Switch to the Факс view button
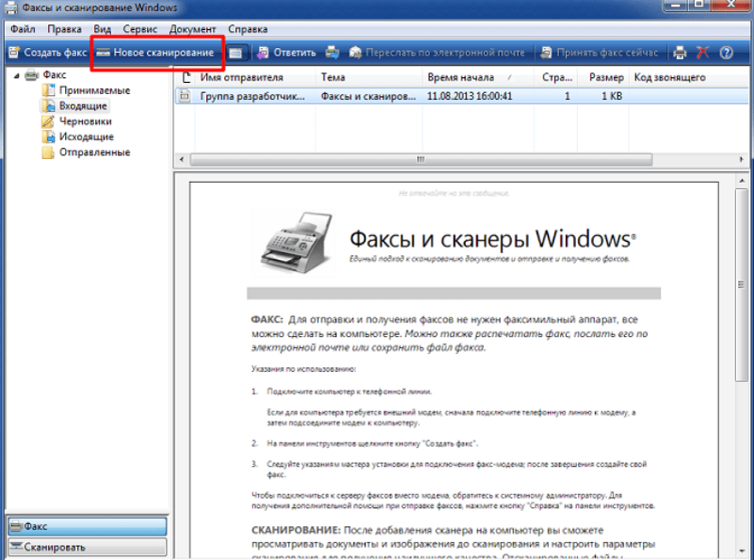Viewport: 754px width, 560px height. (x=87, y=526)
